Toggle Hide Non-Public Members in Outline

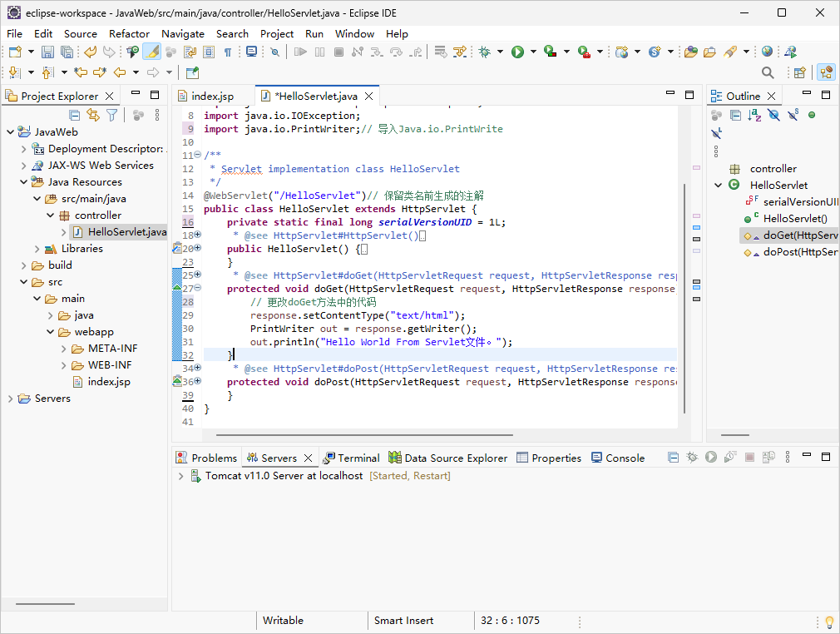click(x=812, y=115)
